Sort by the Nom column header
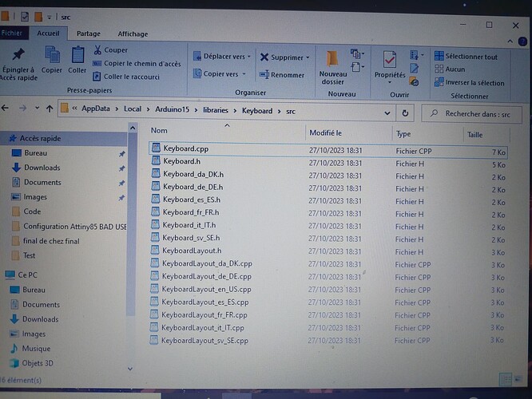Viewport: 532px width, 399px height. tap(159, 131)
